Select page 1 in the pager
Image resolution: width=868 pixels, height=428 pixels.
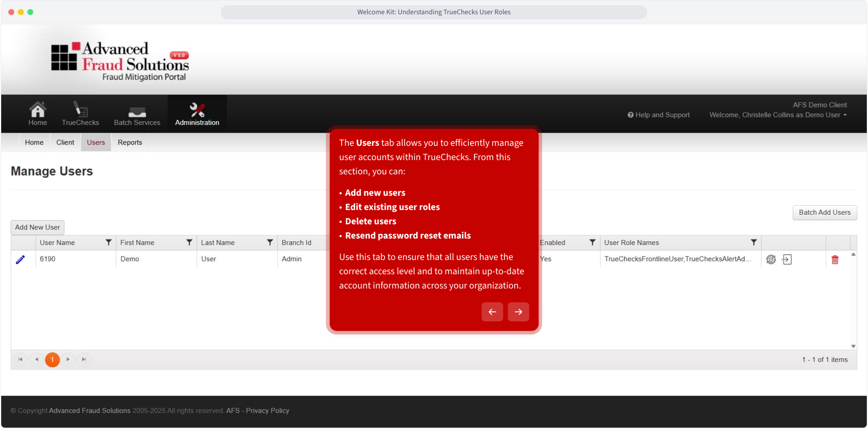pyautogui.click(x=52, y=359)
